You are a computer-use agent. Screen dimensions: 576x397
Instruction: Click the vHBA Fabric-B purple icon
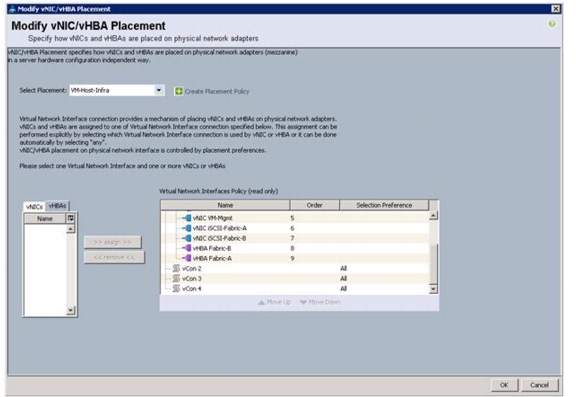click(x=188, y=248)
